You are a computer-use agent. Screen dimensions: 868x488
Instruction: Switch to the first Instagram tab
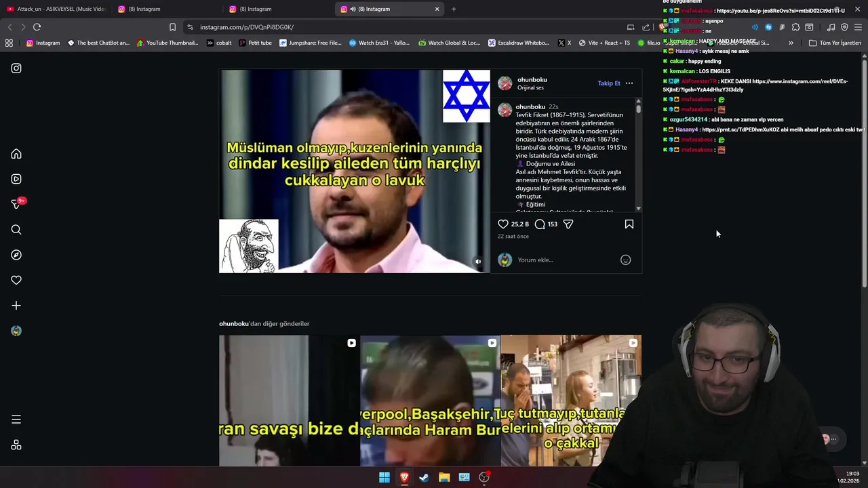pos(166,9)
